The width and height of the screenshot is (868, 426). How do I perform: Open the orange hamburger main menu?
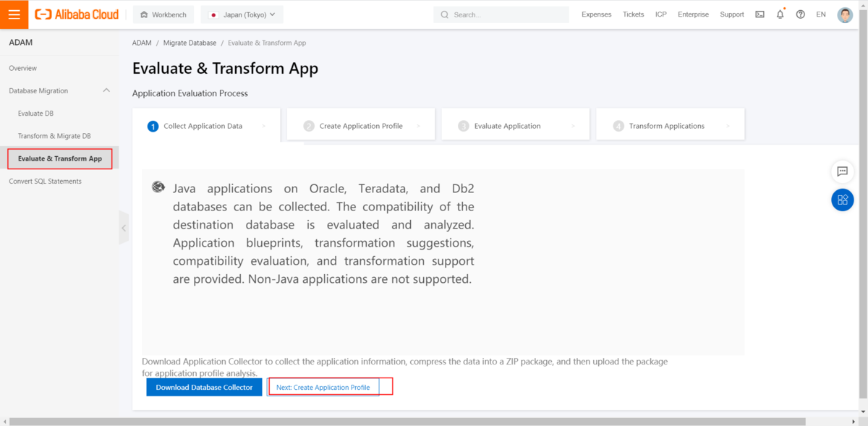click(14, 14)
